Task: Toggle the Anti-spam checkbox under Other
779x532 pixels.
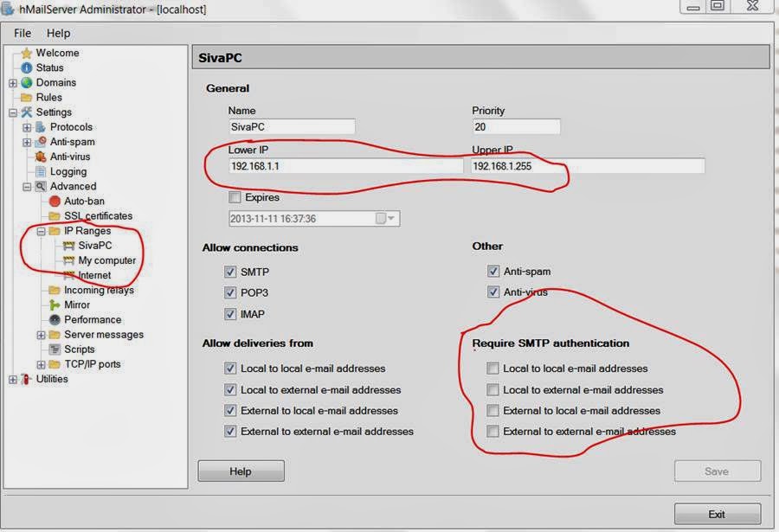Action: 493,272
